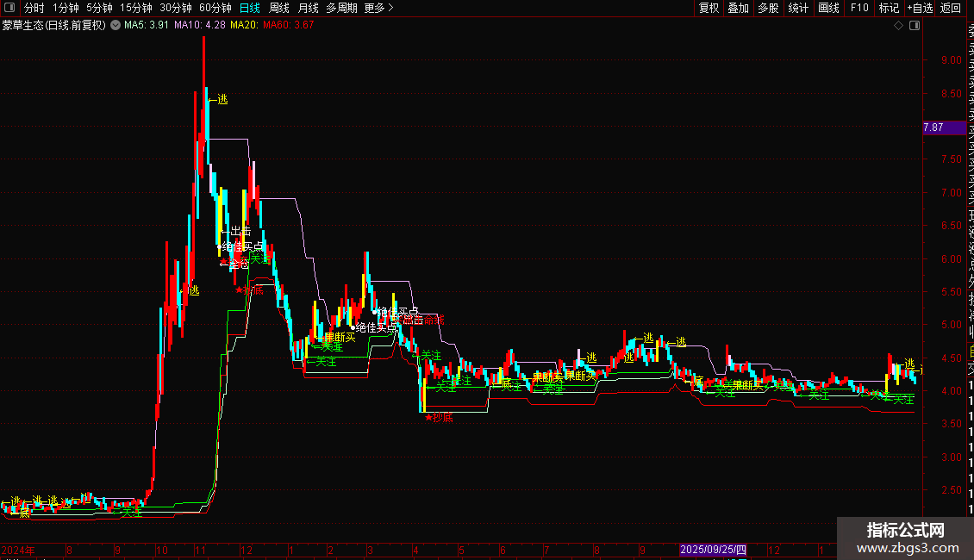This screenshot has width=974, height=560.
Task: Click month 7 on the time axis
Action: tap(546, 550)
